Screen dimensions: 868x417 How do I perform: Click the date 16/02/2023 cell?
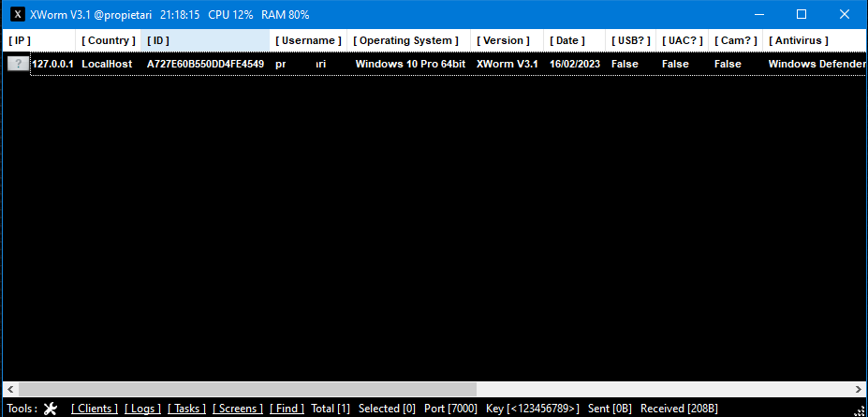point(575,65)
